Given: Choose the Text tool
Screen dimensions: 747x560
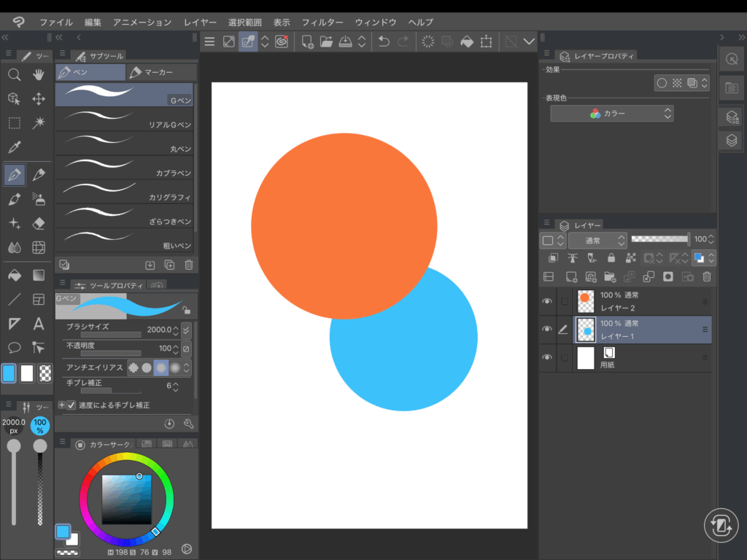Looking at the screenshot, I should tap(39, 324).
